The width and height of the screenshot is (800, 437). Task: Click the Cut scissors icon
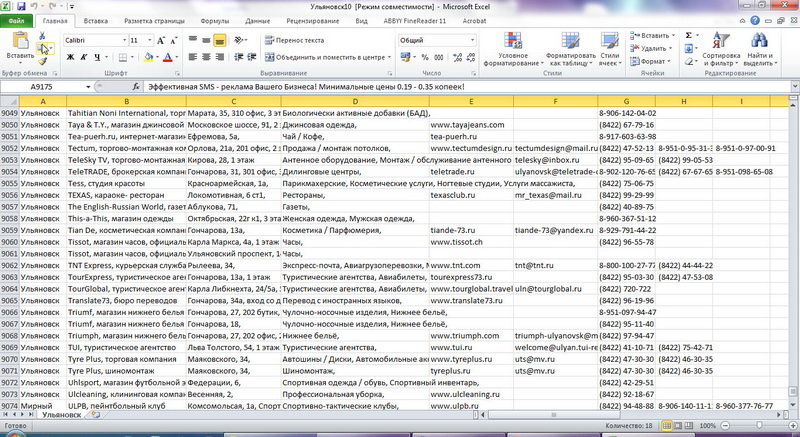(42, 36)
